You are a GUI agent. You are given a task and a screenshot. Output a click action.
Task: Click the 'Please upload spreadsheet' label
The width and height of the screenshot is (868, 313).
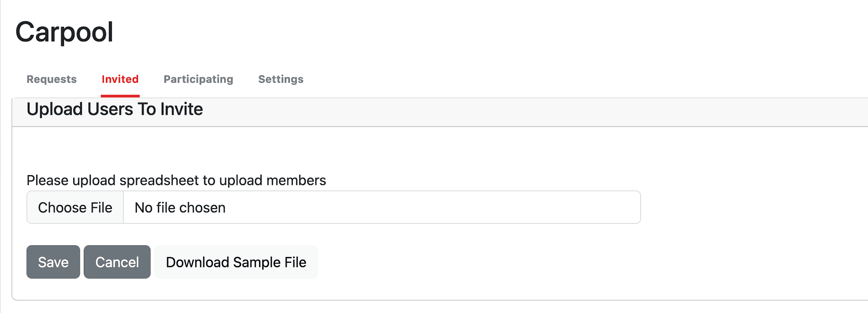(x=176, y=180)
